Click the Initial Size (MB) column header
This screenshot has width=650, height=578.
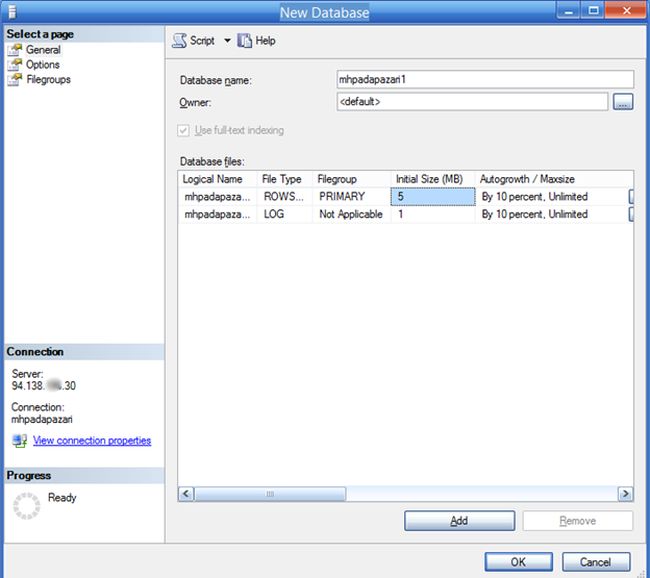click(433, 179)
